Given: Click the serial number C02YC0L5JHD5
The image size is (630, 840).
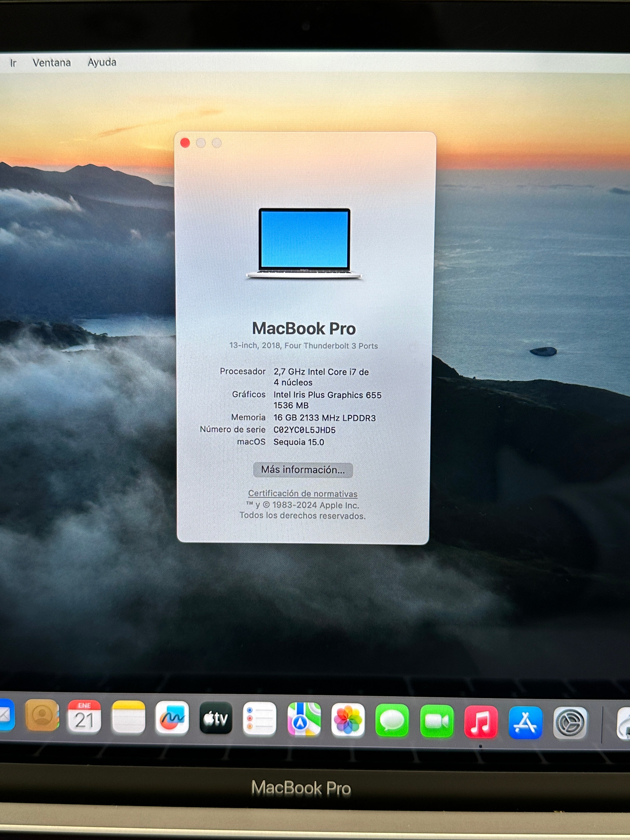Looking at the screenshot, I should click(305, 430).
